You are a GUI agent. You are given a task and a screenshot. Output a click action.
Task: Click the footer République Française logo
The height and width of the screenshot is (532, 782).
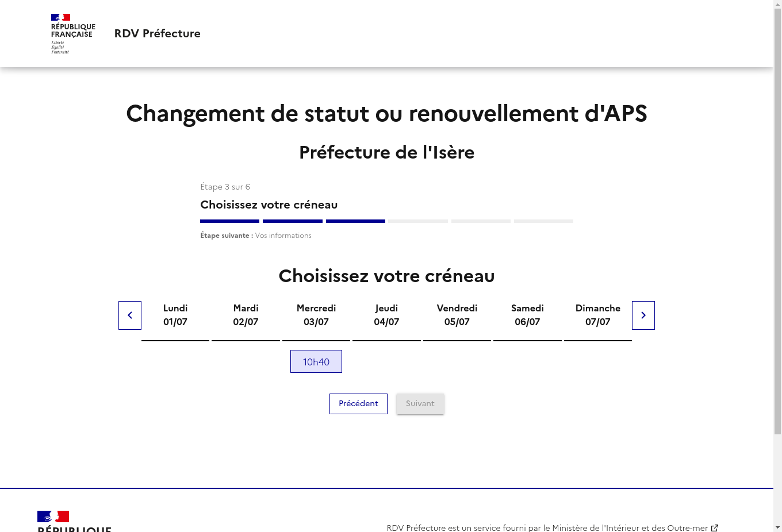[74, 521]
